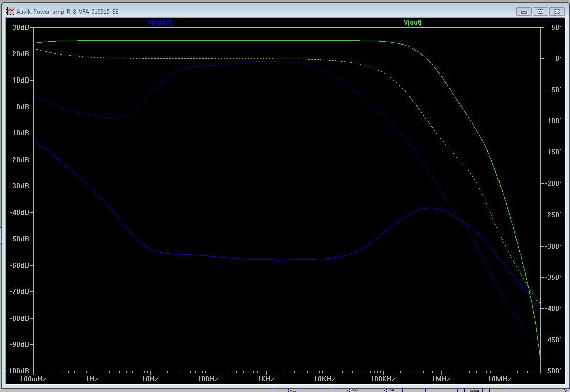Click the V(out) trace label
The image size is (570, 392).
412,22
